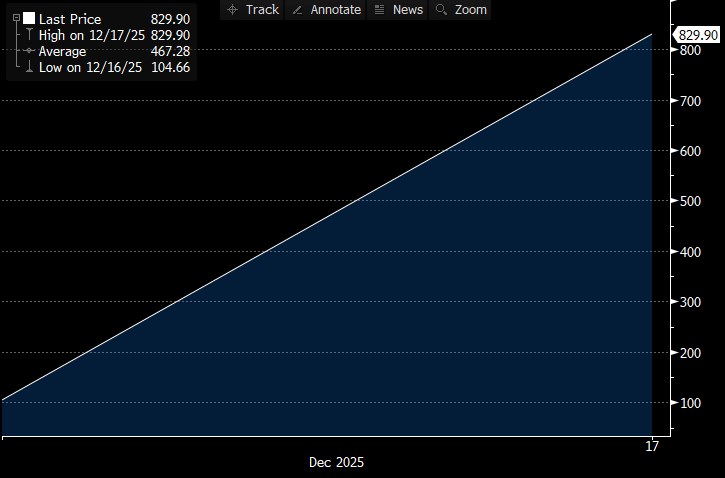
Task: Click the 17 date tick label
Action: point(652,447)
